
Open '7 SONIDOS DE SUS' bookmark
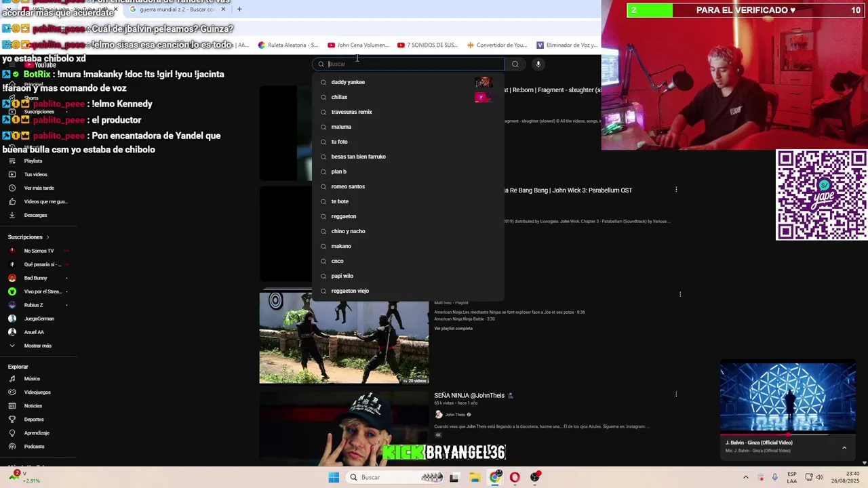coord(428,45)
